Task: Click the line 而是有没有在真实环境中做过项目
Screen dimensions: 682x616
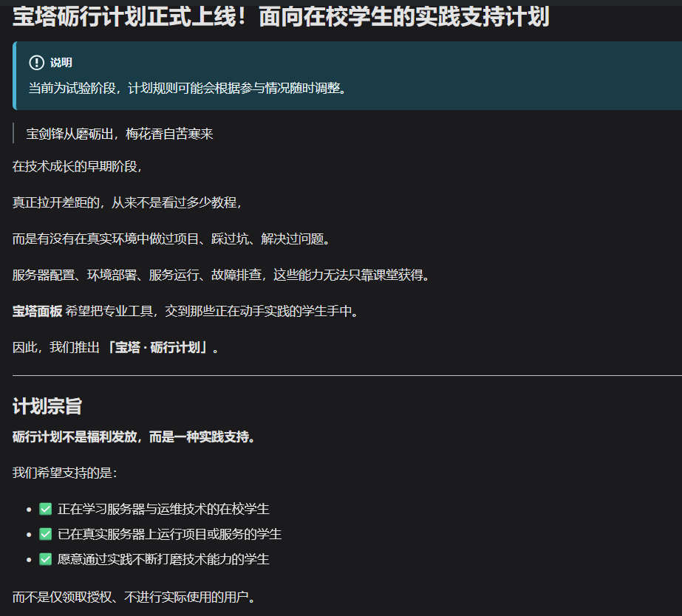Action: click(x=171, y=239)
